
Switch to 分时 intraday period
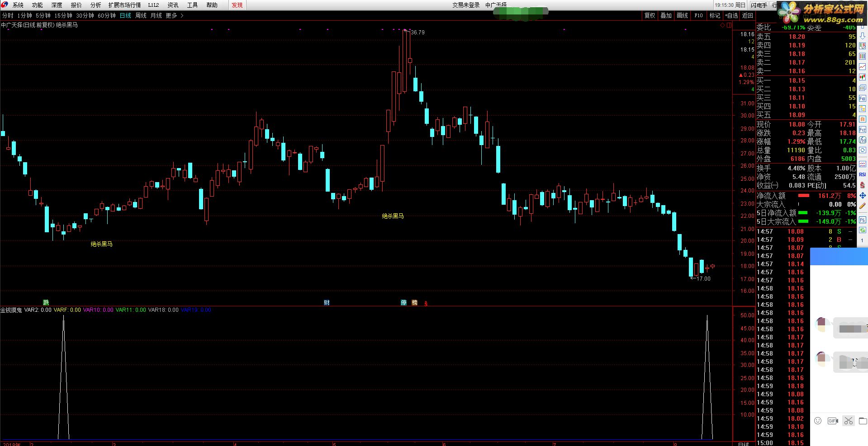[x=8, y=15]
